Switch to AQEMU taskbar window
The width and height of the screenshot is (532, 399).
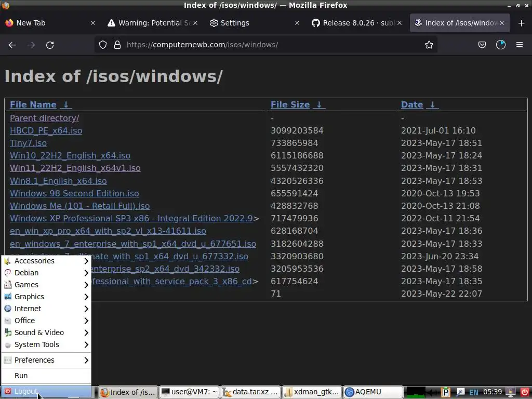pyautogui.click(x=373, y=392)
